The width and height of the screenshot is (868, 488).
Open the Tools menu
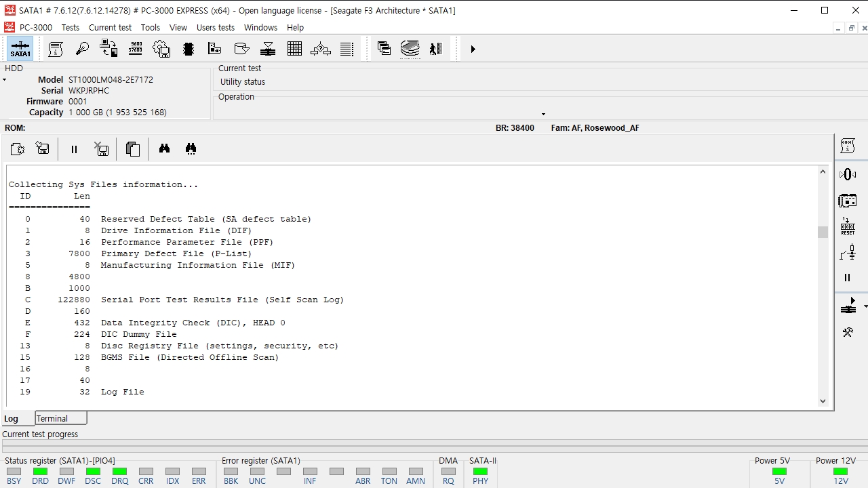(x=151, y=27)
